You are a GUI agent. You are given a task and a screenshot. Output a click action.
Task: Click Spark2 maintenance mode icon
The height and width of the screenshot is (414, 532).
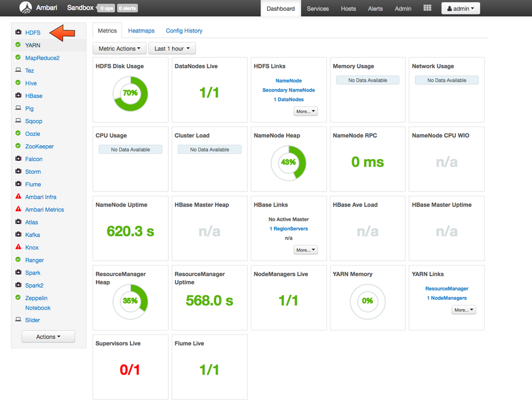pyautogui.click(x=18, y=285)
